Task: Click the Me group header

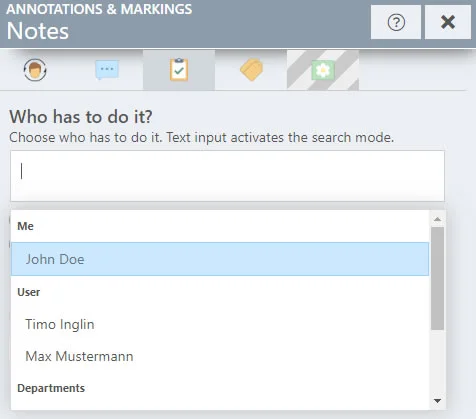Action: click(x=25, y=226)
